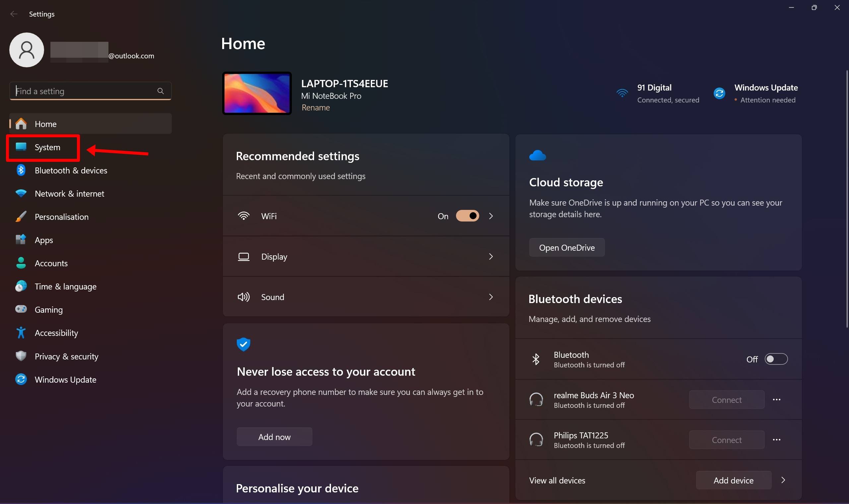
Task: Connect the realme Buds Air 3 Neo
Action: pos(726,400)
